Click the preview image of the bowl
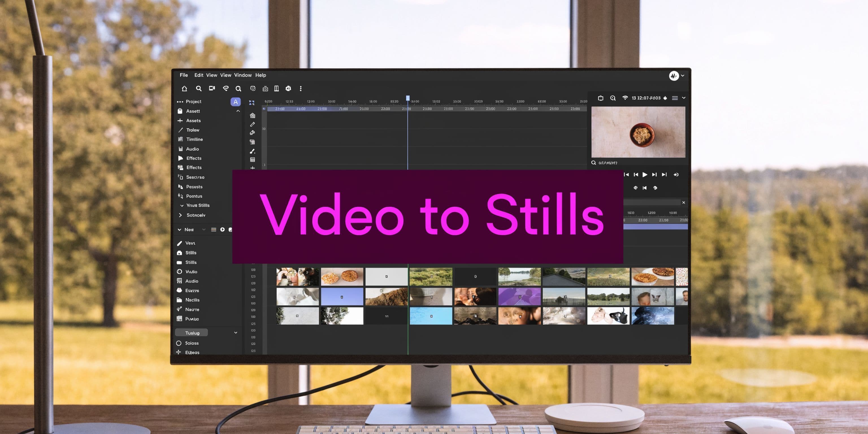This screenshot has width=868, height=434. pos(638,132)
